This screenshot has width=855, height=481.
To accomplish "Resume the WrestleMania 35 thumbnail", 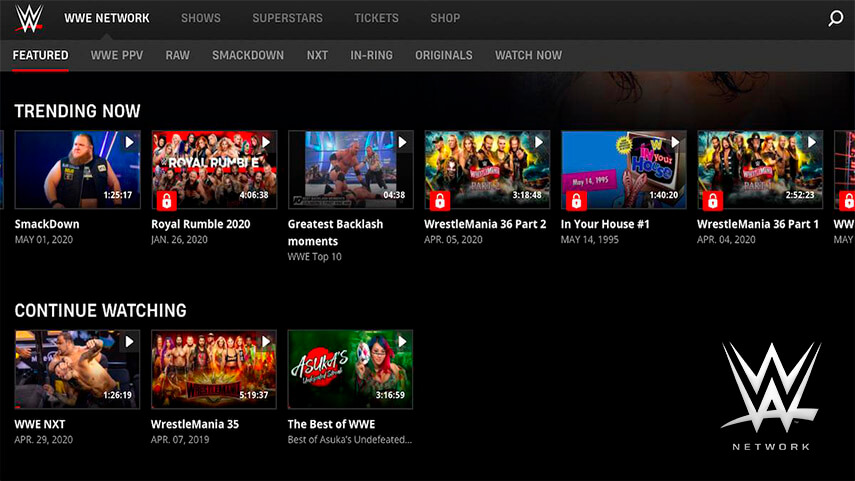I will 214,369.
